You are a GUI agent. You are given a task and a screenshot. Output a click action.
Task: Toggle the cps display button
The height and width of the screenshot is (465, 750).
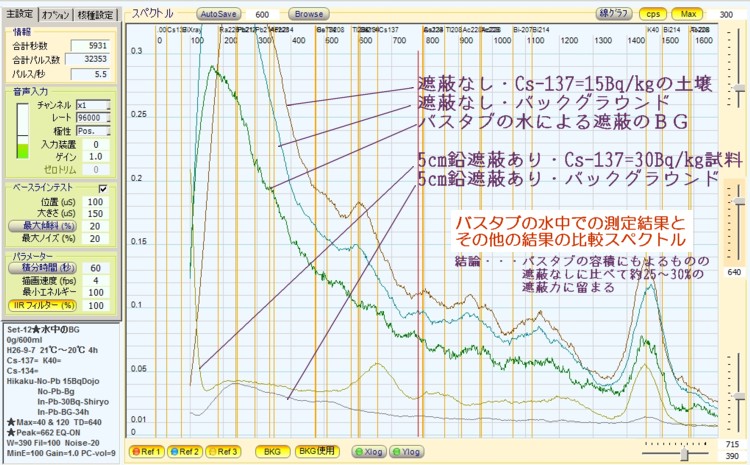[653, 14]
